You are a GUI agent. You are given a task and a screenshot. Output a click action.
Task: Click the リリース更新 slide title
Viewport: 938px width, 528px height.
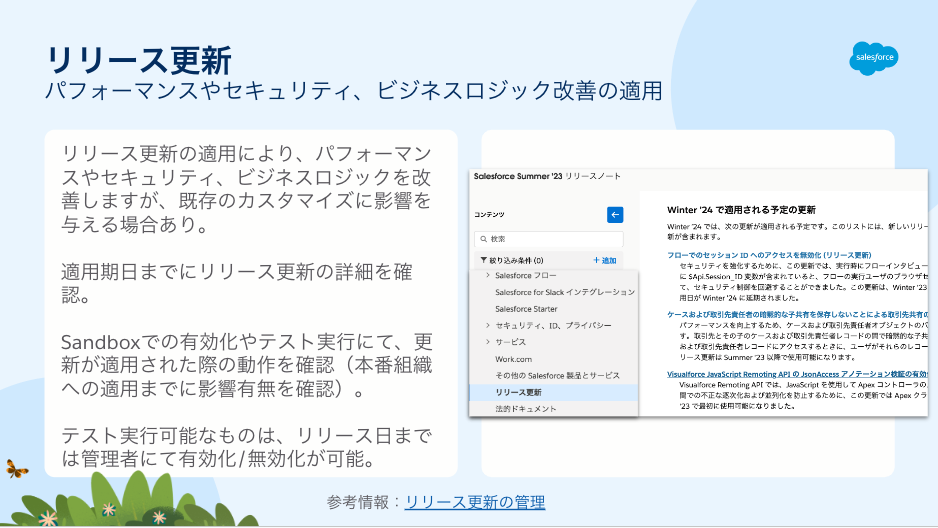[x=139, y=61]
